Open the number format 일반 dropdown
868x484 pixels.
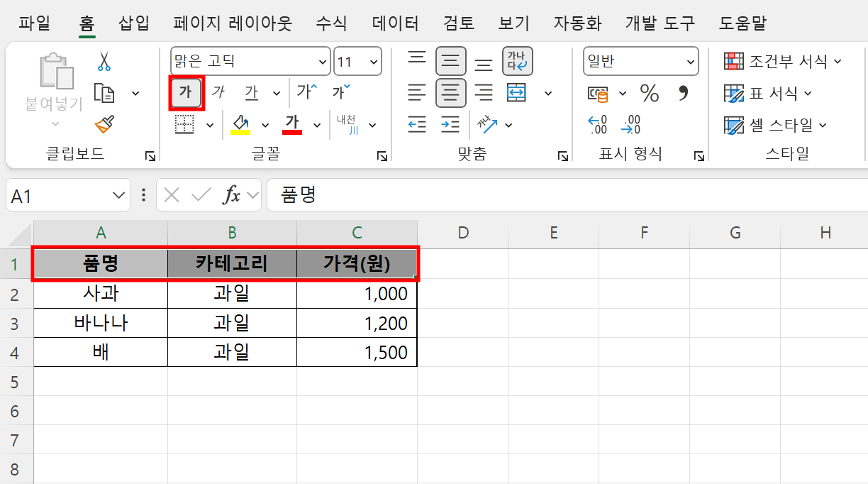coord(691,62)
